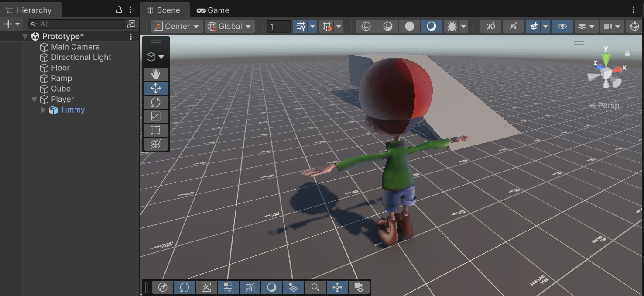
Task: Toggle the Hierarchy panel lock
Action: tap(119, 10)
